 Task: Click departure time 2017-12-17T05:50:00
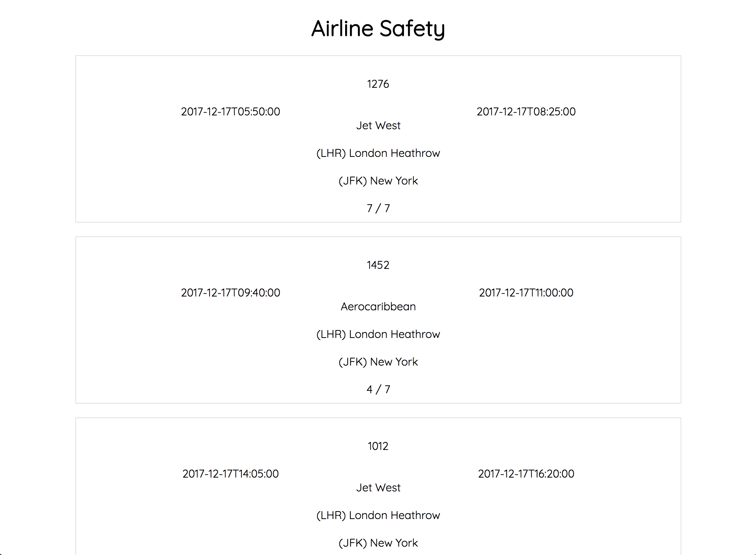(230, 112)
